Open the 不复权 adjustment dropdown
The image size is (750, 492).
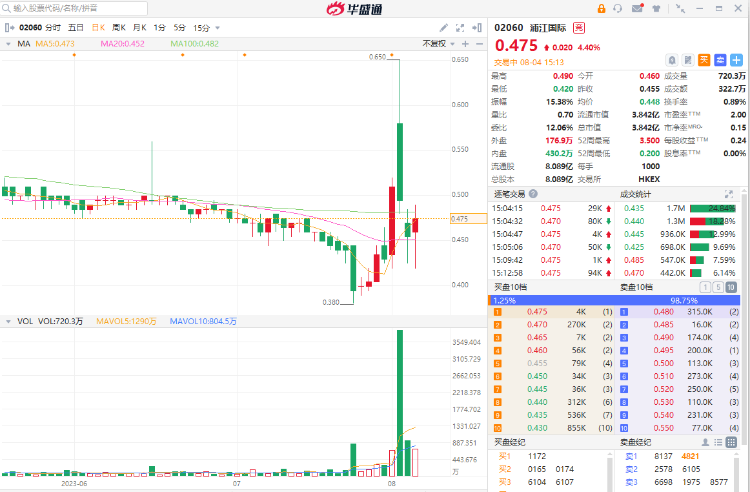[x=439, y=44]
